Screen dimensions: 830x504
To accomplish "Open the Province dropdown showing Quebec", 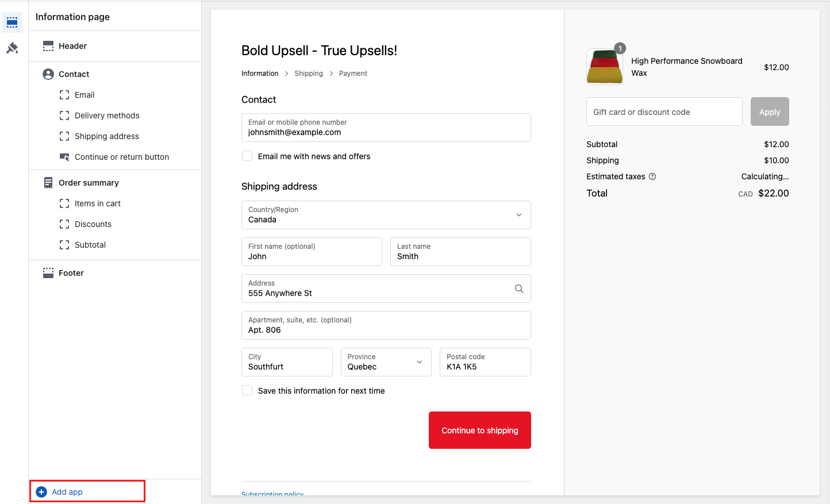I will (386, 362).
